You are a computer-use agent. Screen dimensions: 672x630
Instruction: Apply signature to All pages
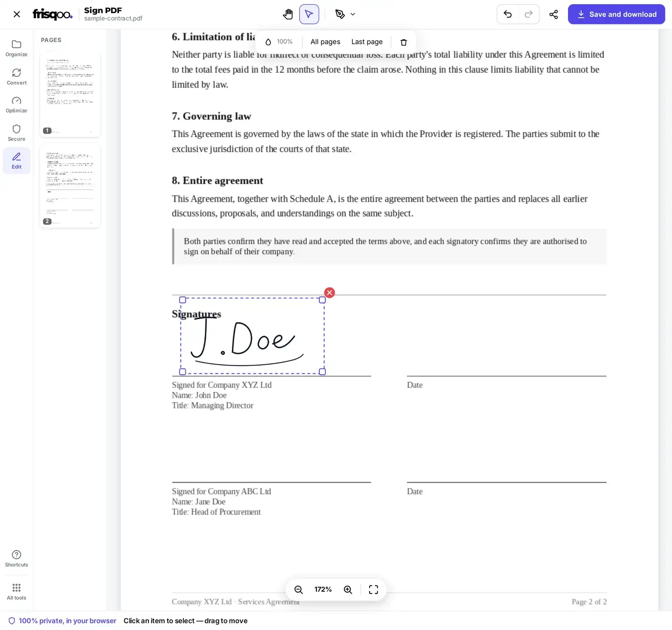pos(325,42)
